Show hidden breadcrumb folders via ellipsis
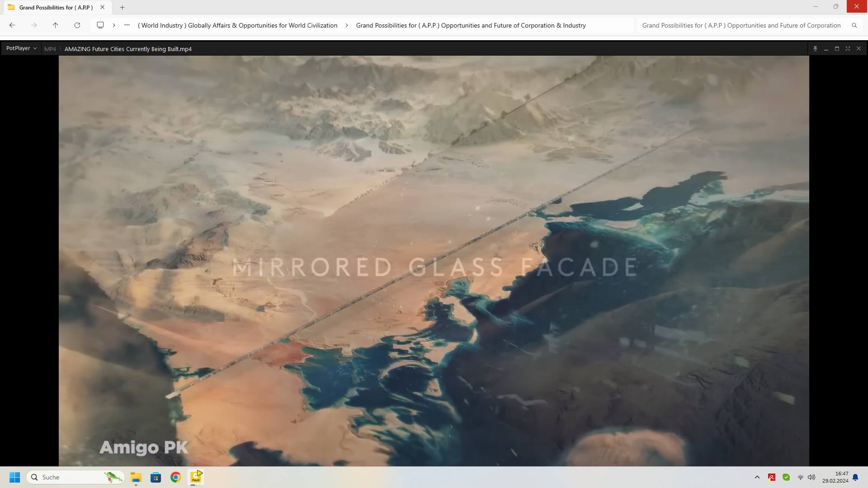The height and width of the screenshot is (488, 868). click(127, 25)
